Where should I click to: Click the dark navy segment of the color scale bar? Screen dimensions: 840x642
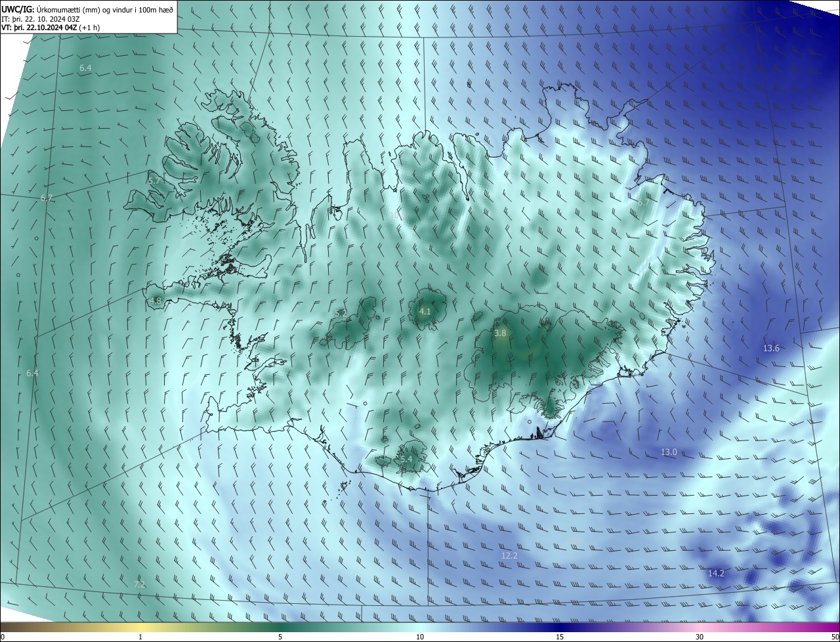561,627
